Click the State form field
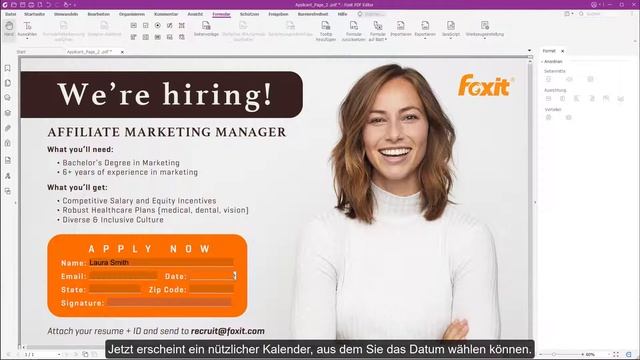The image size is (640, 360). 115,289
